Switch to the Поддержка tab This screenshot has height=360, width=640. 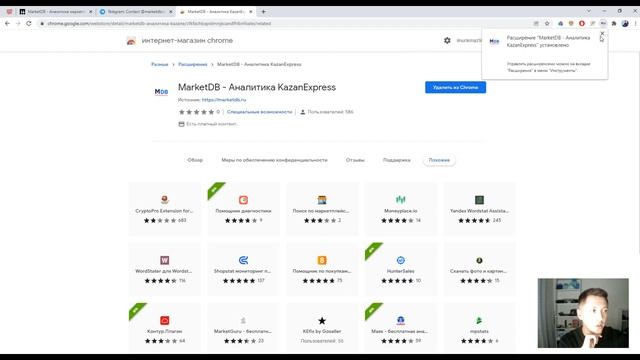tap(397, 160)
